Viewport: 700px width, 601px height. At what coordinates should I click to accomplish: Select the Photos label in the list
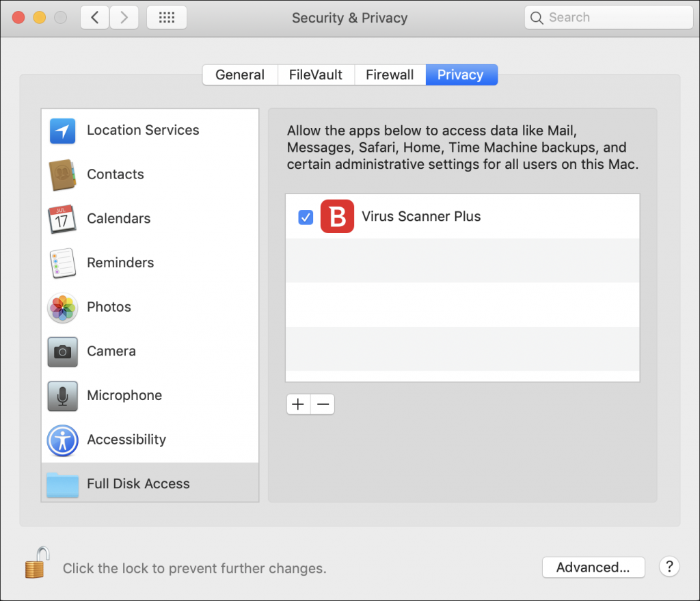point(109,307)
